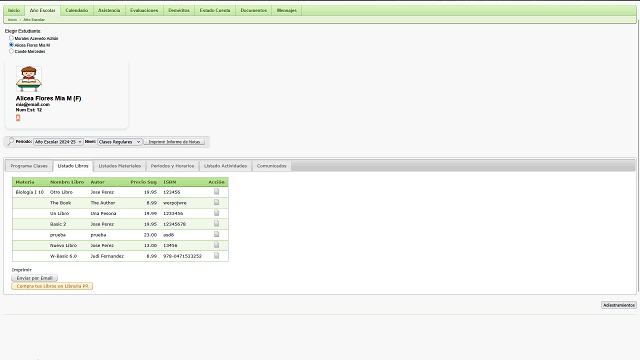Click the email mia@email.com
The image size is (640, 360).
click(x=33, y=104)
